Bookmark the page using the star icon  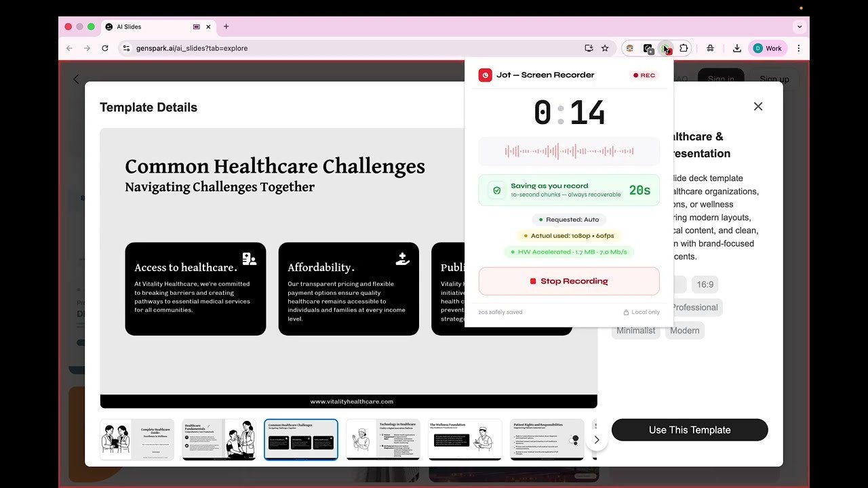pos(604,48)
